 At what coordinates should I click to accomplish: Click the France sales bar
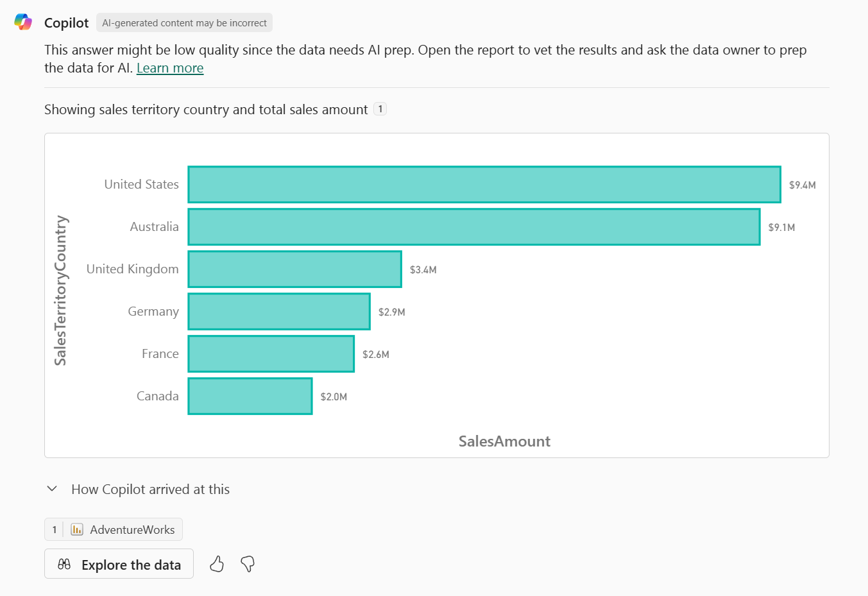[271, 354]
